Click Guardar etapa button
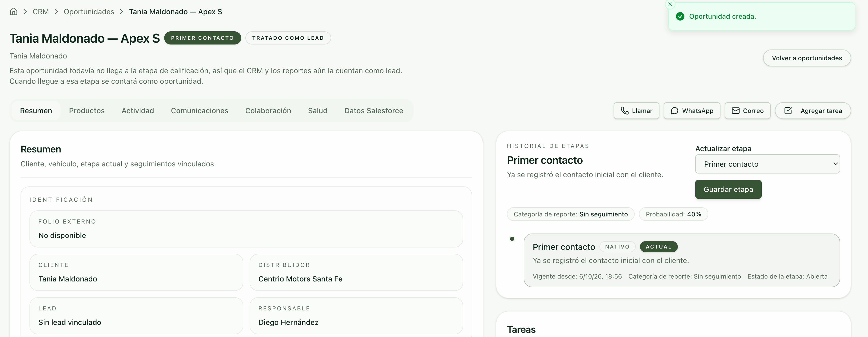868x337 pixels. pos(728,189)
